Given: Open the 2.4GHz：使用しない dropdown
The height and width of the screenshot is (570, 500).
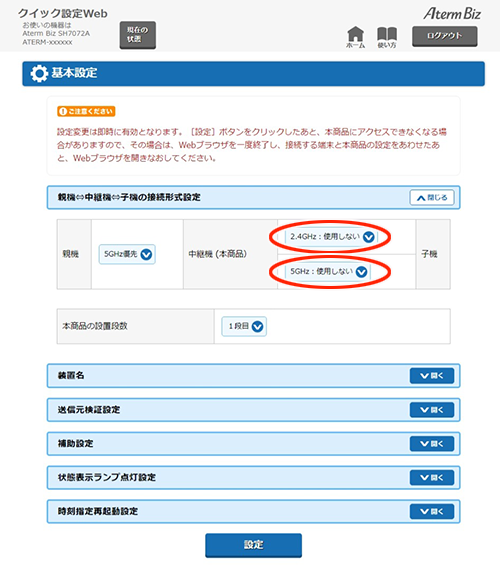Looking at the screenshot, I should pyautogui.click(x=332, y=237).
